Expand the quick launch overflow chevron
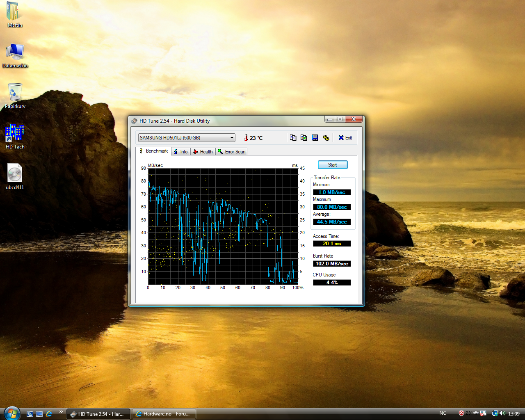This screenshot has width=525, height=420. click(x=61, y=412)
